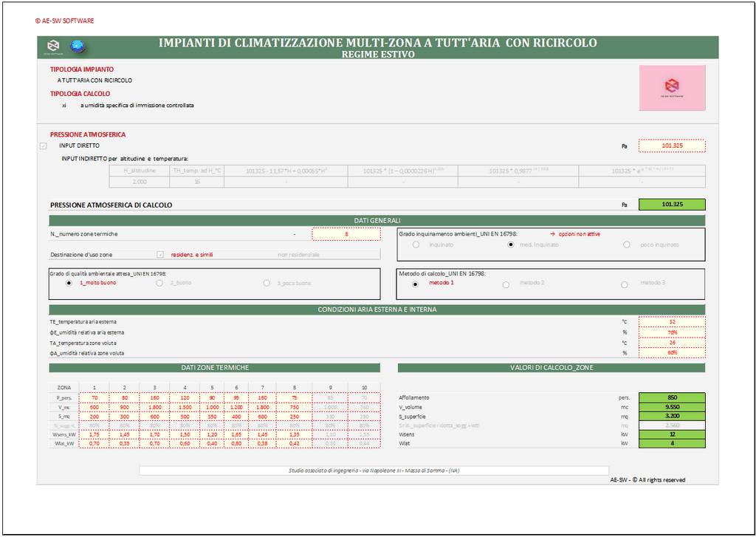Choose the poco inquinato option
Screen dimensions: 756x537
point(627,244)
